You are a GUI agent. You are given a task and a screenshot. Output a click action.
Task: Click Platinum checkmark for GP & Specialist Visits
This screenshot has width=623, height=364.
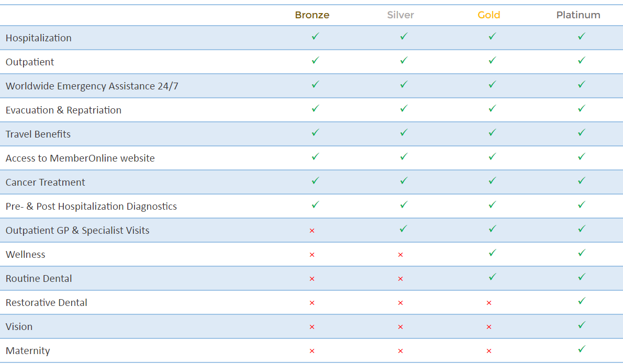582,229
